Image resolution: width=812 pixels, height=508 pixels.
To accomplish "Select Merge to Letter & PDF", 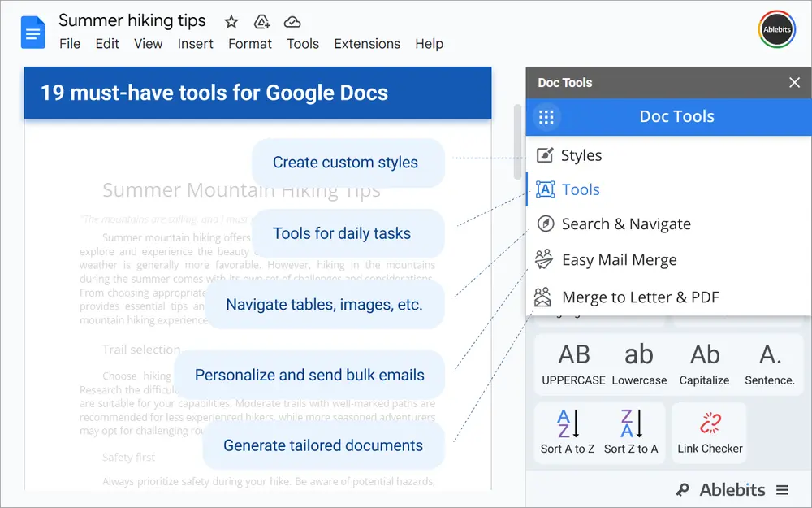I will pyautogui.click(x=640, y=297).
